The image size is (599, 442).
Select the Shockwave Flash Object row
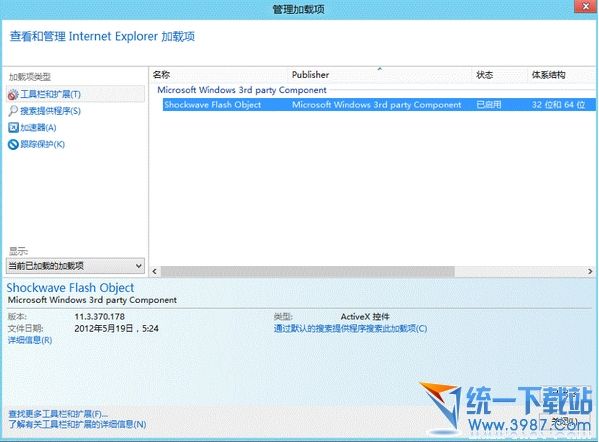[x=379, y=105]
